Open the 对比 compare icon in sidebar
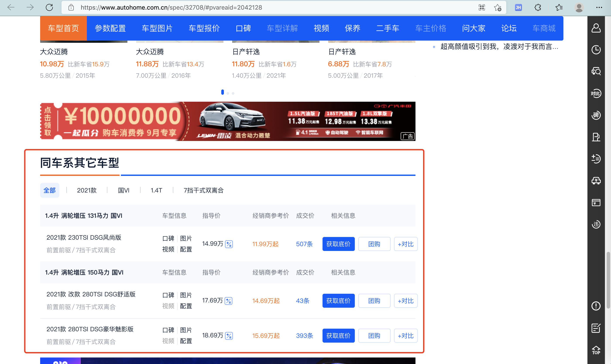 click(x=596, y=93)
